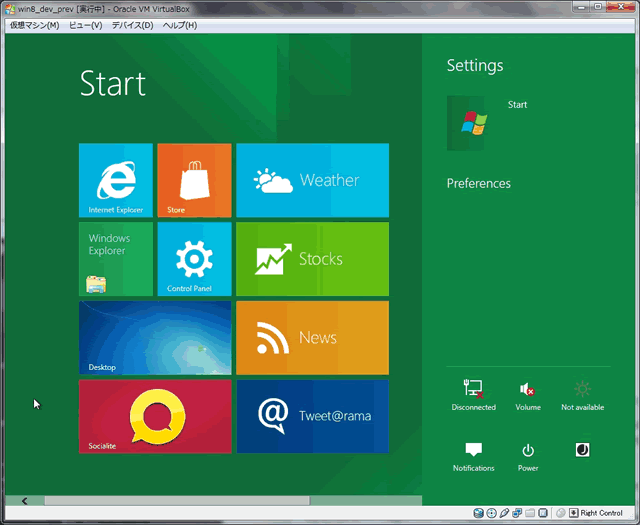Image resolution: width=640 pixels, height=525 pixels.
Task: Click the Start screen scrollbar left arrow
Action: [x=24, y=501]
